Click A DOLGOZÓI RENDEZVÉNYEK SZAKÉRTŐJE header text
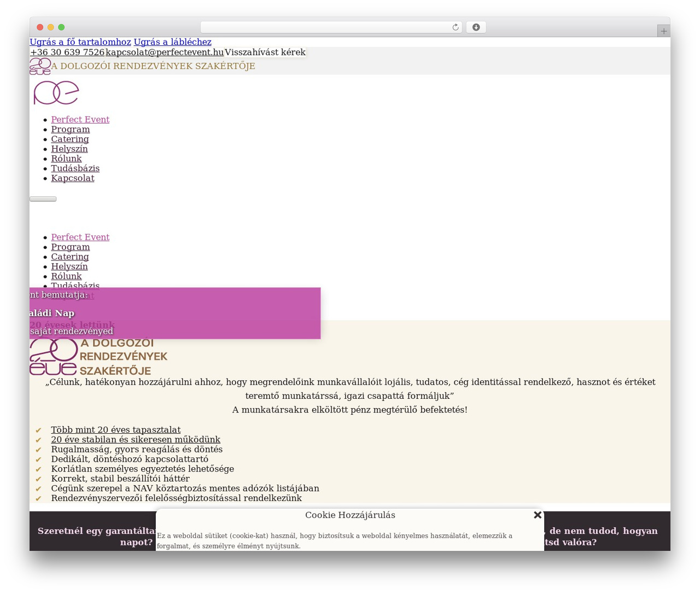 click(153, 66)
